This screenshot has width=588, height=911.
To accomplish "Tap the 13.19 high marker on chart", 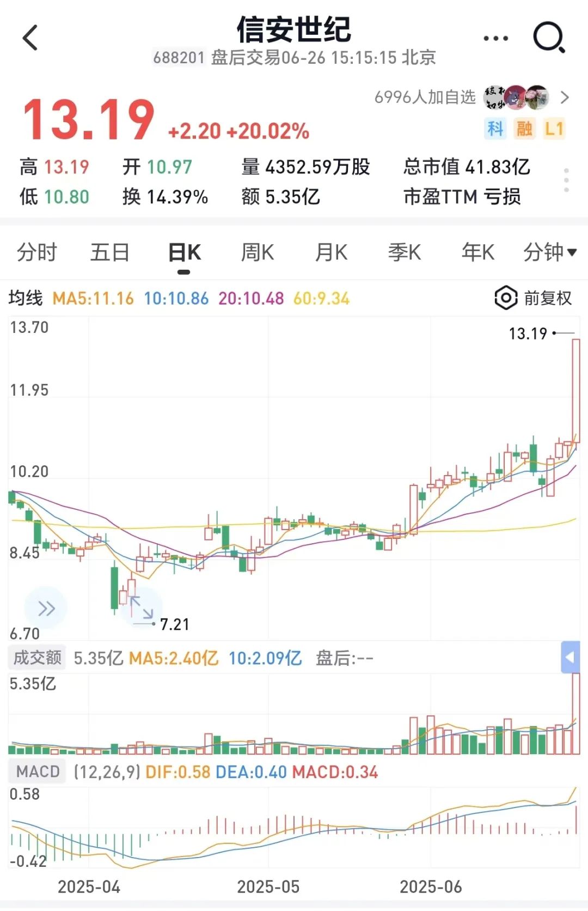I will tap(528, 333).
